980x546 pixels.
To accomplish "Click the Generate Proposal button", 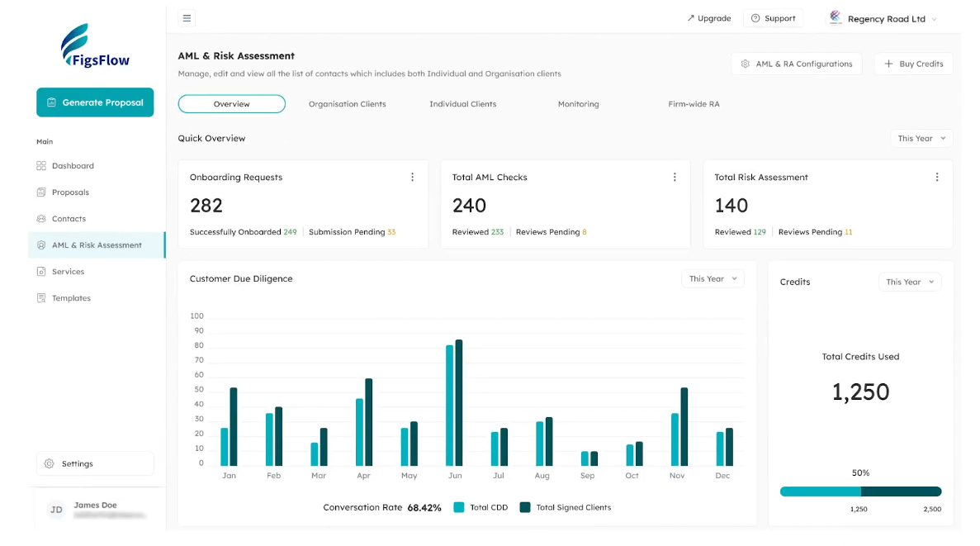I will [95, 102].
